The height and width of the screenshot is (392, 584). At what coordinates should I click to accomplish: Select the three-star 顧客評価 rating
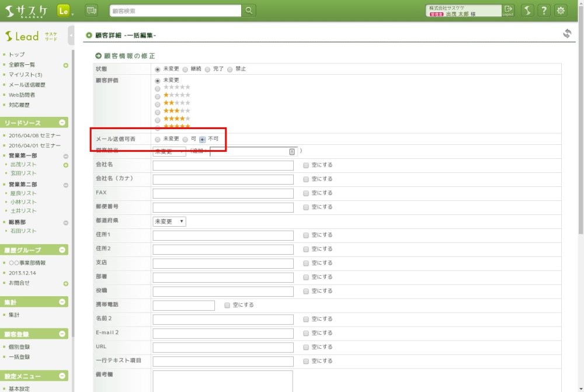158,112
